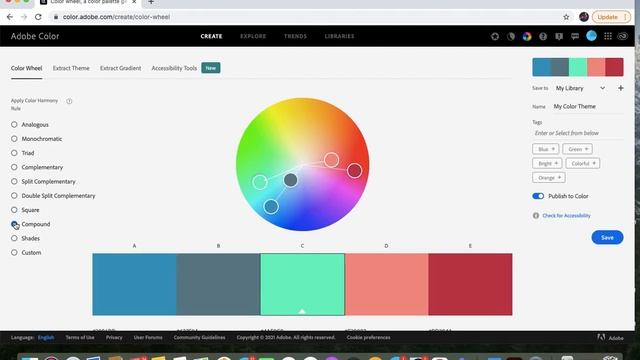This screenshot has height=360, width=640.
Task: Open the Privacy footer link
Action: (x=114, y=338)
